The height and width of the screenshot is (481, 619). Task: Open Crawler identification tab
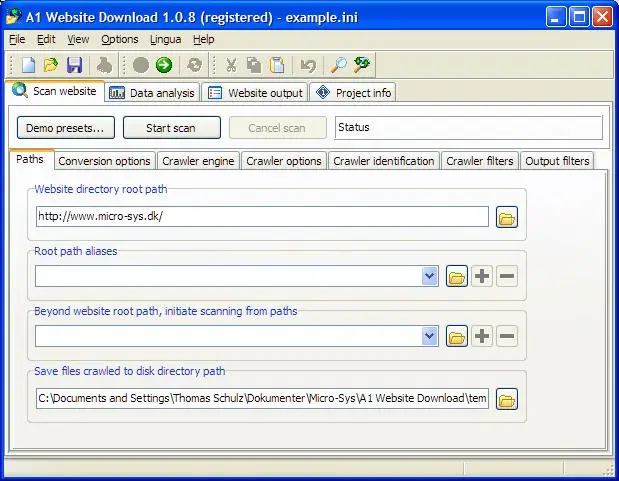pyautogui.click(x=384, y=161)
